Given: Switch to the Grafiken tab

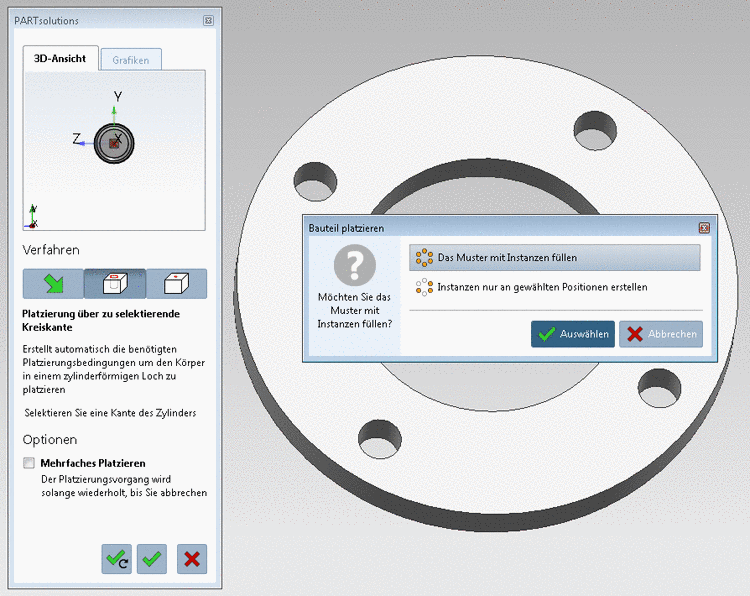Looking at the screenshot, I should [131, 60].
